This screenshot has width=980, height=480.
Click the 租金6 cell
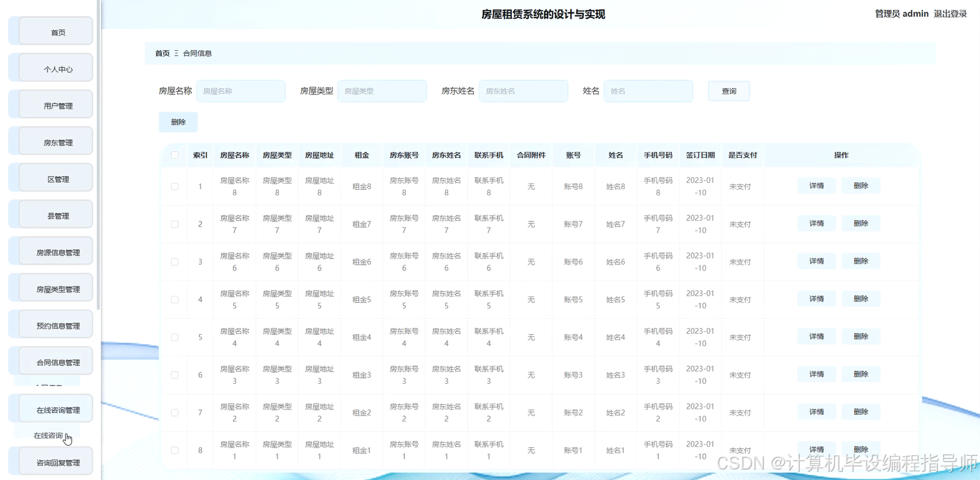click(x=362, y=262)
